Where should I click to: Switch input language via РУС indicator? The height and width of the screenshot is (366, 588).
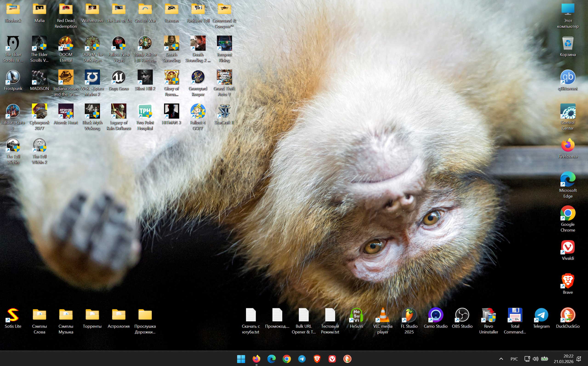[x=514, y=359]
